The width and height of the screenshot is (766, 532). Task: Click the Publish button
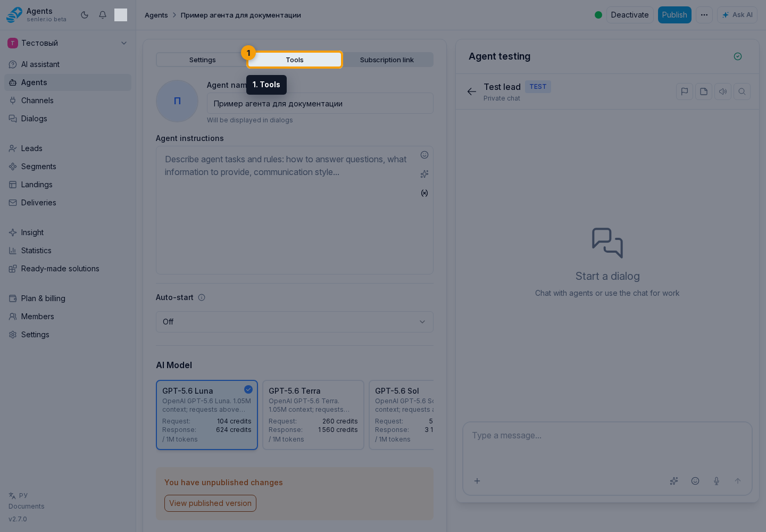[x=675, y=15]
